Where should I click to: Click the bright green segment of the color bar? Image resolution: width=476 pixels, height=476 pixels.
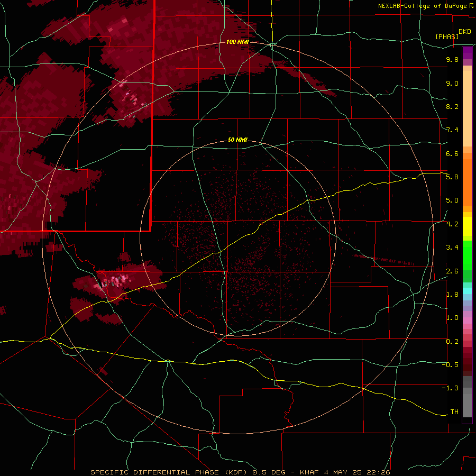467,255
